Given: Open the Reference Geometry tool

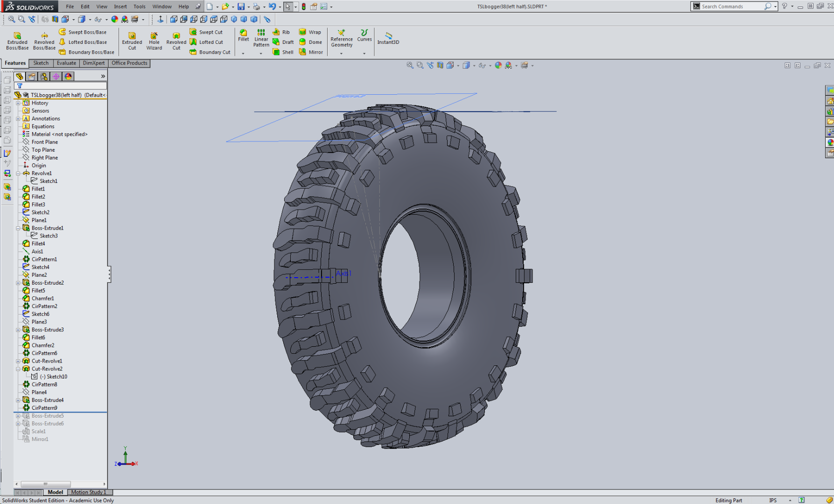Looking at the screenshot, I should 342,39.
